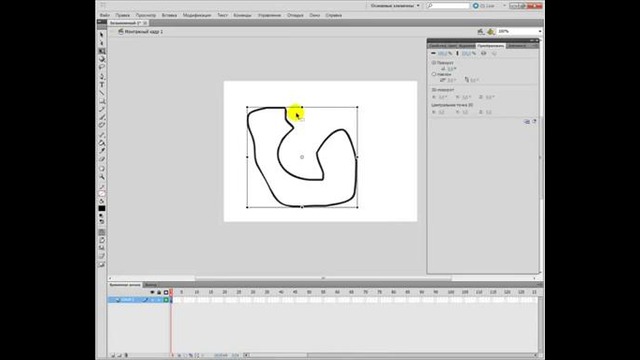Screen dimensions: 640x360
Task: Select the Selection arrow tool
Action: (x=102, y=35)
